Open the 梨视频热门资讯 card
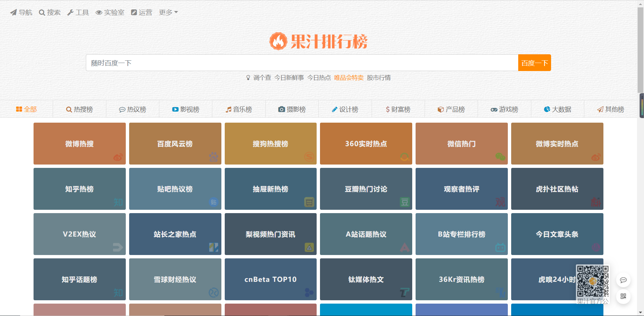 tap(271, 234)
